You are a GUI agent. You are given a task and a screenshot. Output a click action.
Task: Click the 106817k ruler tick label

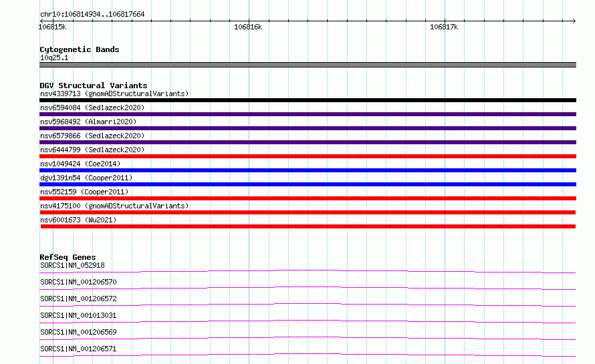[x=444, y=27]
